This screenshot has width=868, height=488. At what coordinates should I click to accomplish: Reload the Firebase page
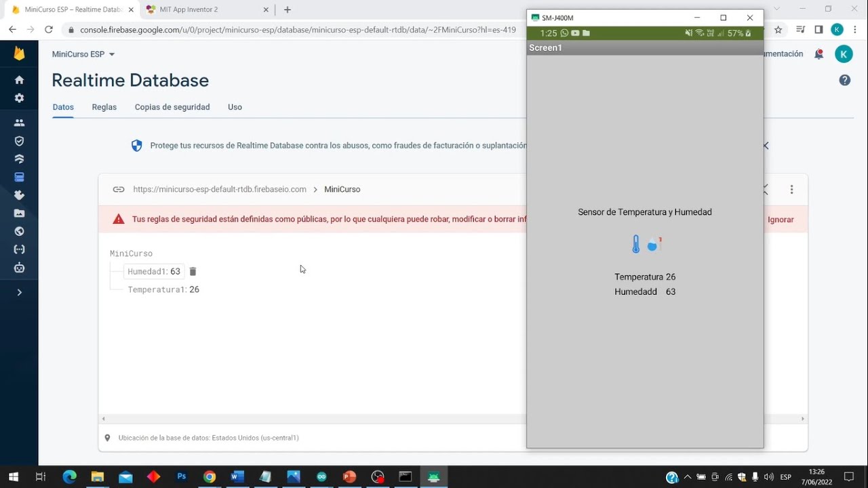[49, 30]
